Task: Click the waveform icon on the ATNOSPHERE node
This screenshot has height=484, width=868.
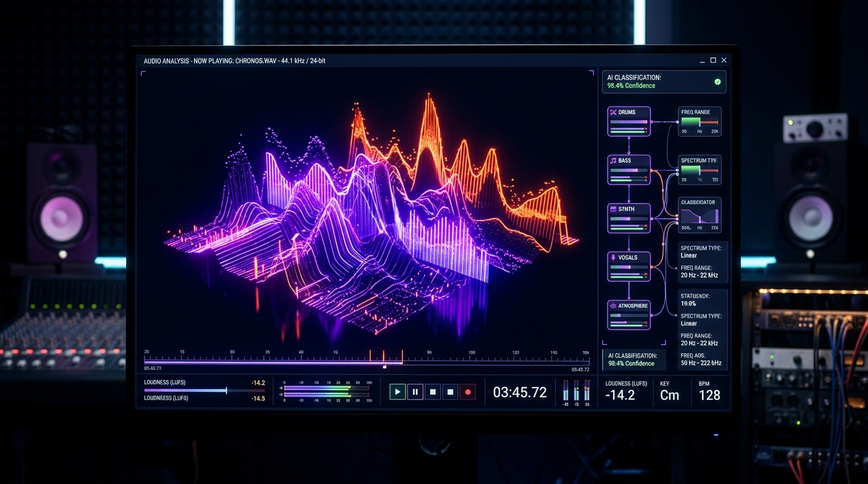Action: pyautogui.click(x=613, y=306)
